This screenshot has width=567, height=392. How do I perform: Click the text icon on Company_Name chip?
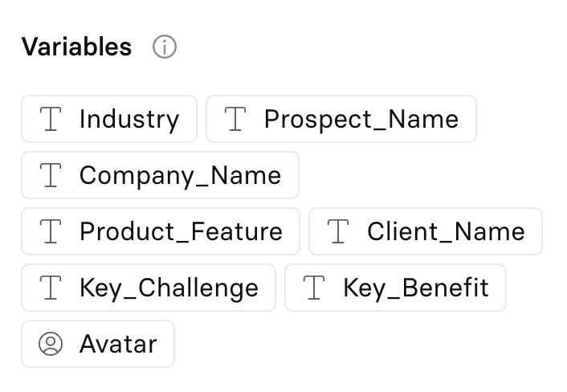tap(51, 175)
